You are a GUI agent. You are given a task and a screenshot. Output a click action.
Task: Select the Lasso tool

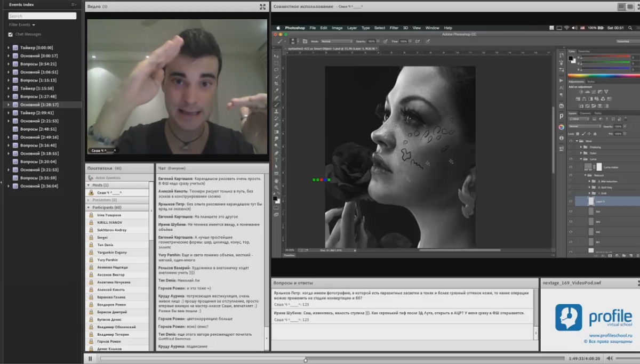(x=276, y=69)
